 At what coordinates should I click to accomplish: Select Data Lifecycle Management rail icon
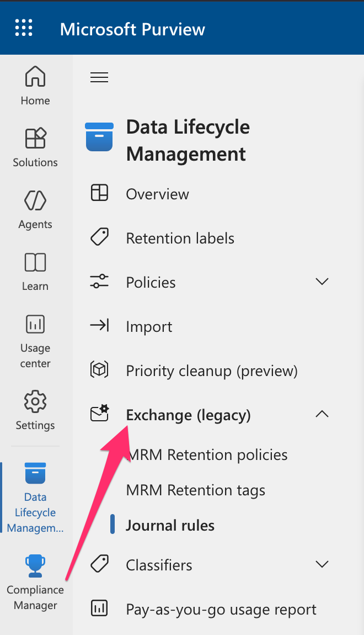(35, 473)
